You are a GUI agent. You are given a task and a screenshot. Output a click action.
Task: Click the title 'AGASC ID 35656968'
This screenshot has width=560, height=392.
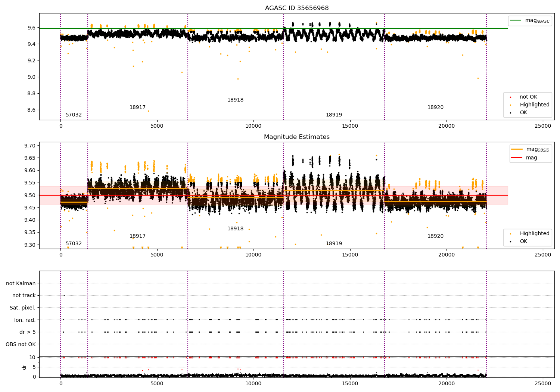point(297,8)
